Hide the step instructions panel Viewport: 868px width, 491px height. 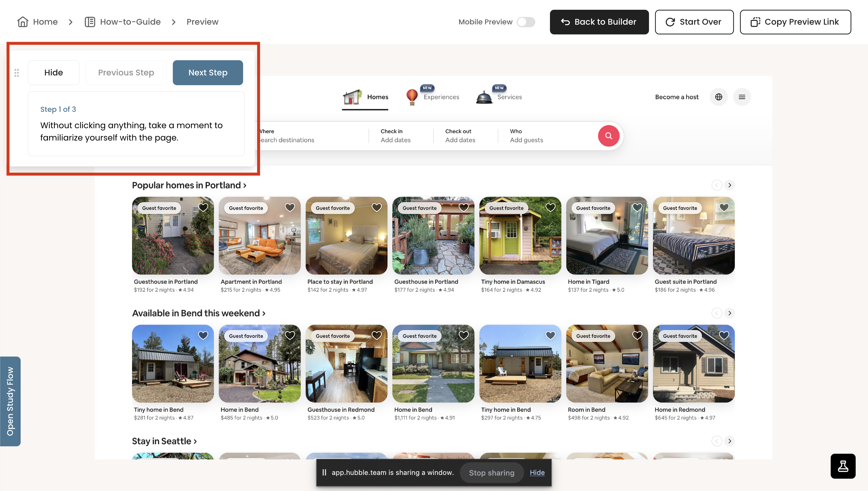[x=54, y=73]
